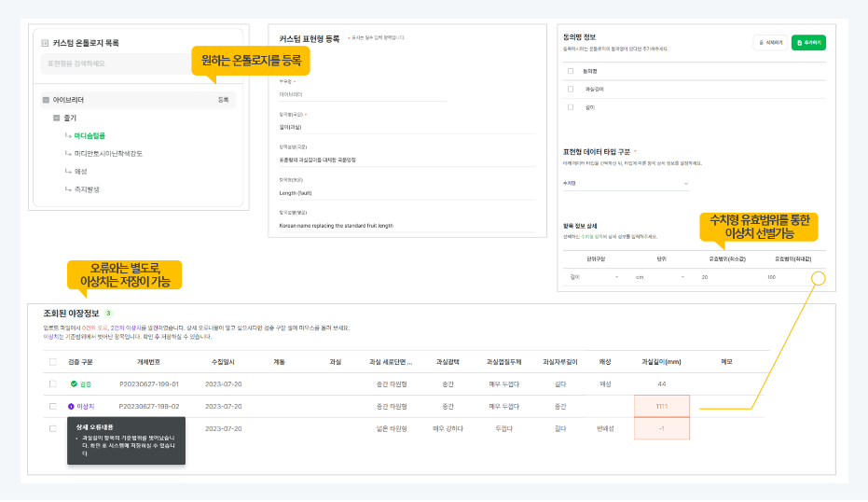Click the 과실광택 column header

coord(448,362)
